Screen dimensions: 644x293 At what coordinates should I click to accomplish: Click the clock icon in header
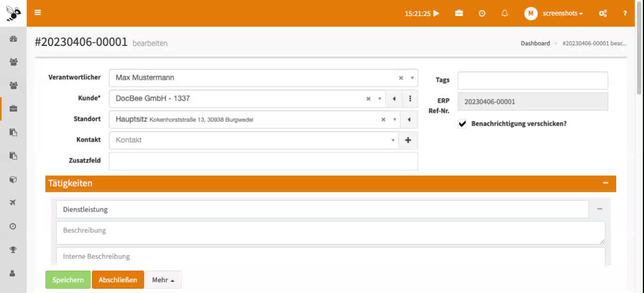click(482, 13)
